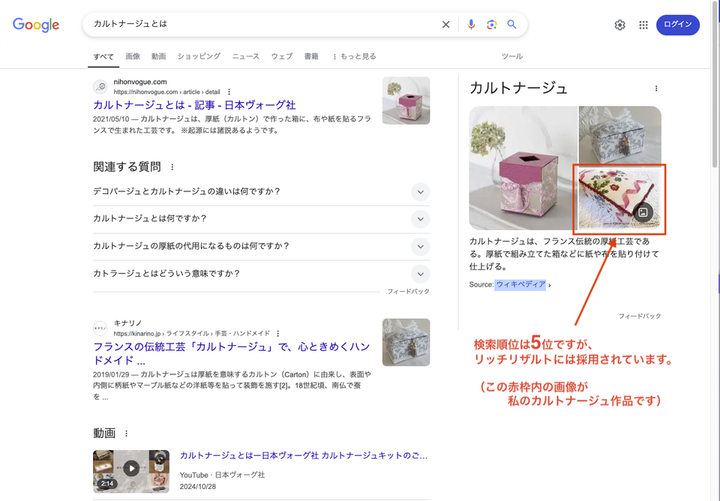Viewport: 720px width, 501px height.
Task: Click フィードバック under related questions
Action: pos(408,291)
